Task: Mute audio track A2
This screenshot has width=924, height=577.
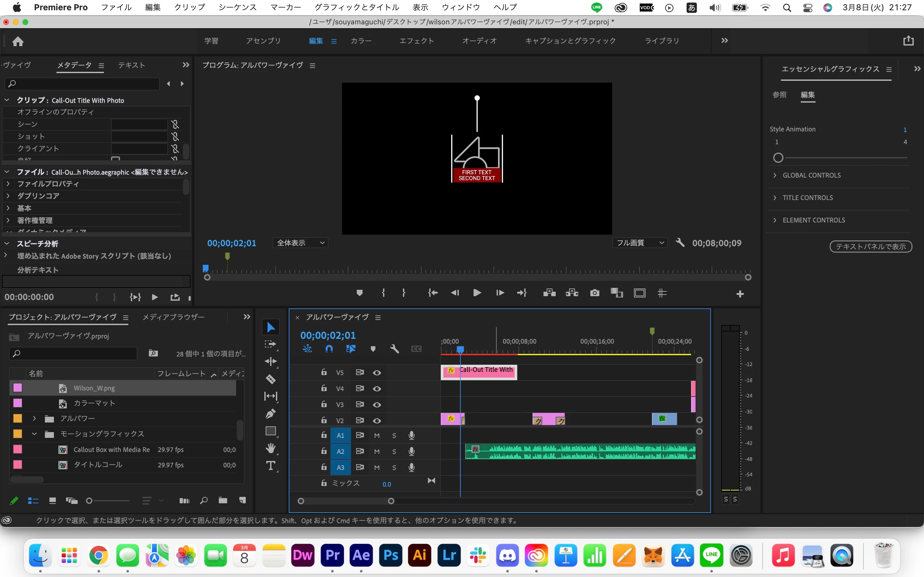Action: [x=377, y=451]
